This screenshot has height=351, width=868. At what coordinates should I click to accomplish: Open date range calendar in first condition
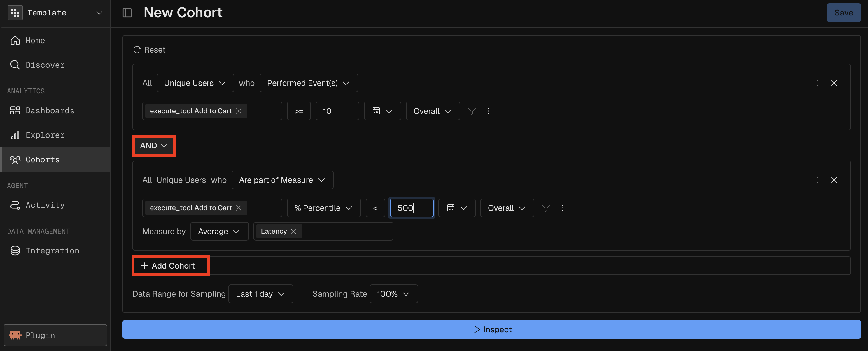click(x=382, y=111)
